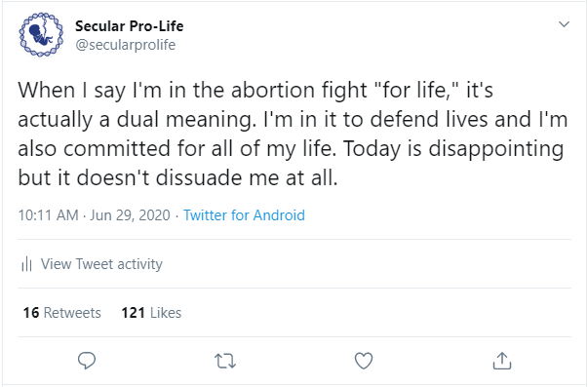
Task: Select the number 16 retweet count
Action: coord(31,313)
